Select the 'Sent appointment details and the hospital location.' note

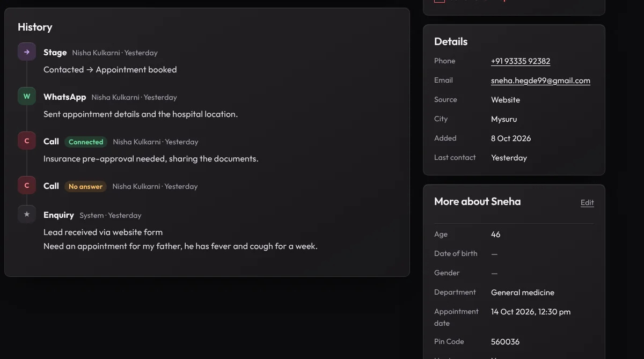pyautogui.click(x=141, y=114)
